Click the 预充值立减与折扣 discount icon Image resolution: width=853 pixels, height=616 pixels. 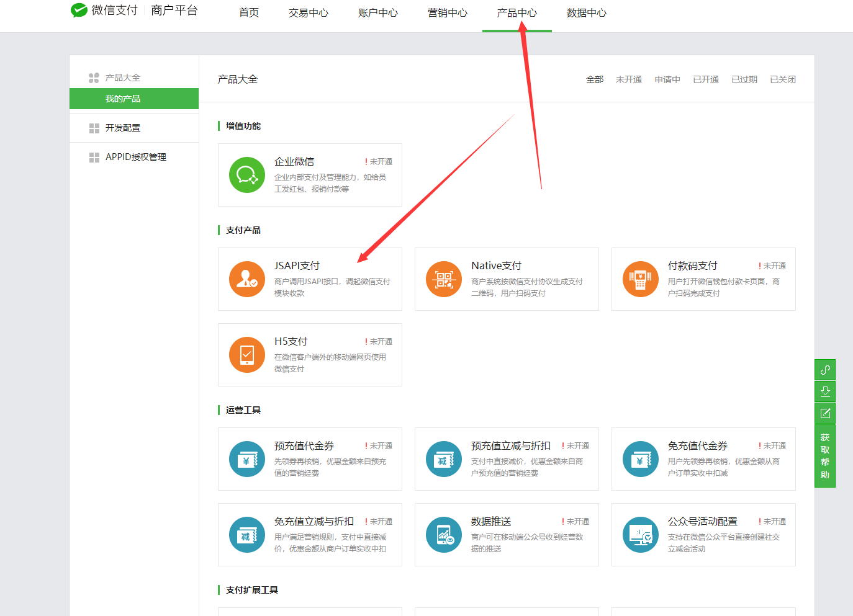pos(444,459)
